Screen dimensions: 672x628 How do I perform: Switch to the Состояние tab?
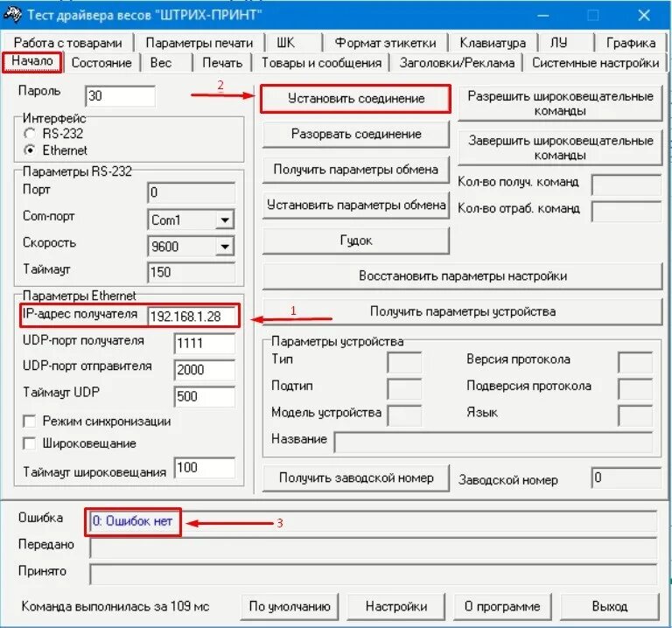101,63
